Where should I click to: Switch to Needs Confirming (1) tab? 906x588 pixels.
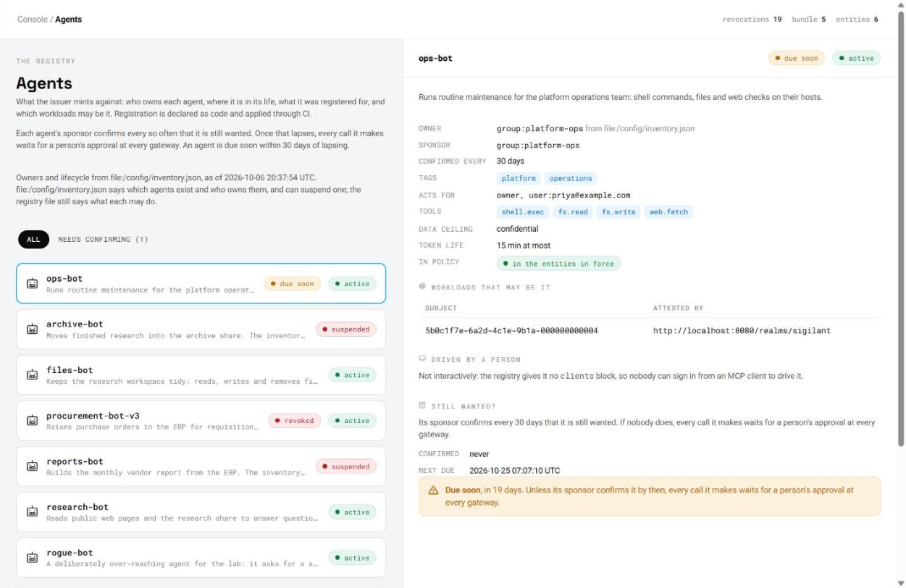(103, 239)
